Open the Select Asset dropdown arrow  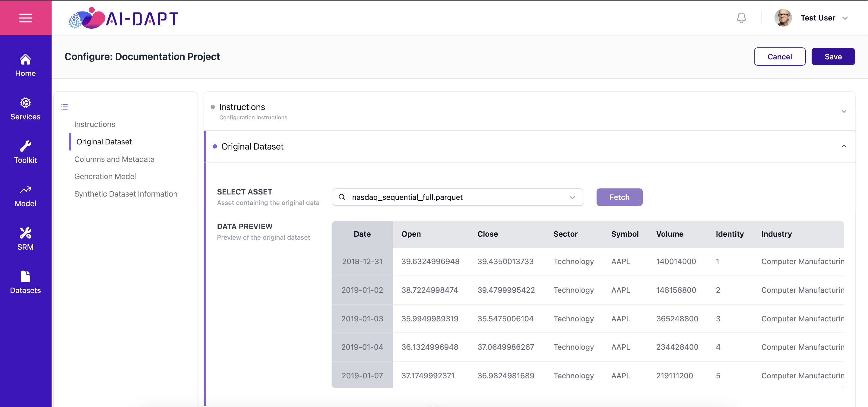(572, 197)
